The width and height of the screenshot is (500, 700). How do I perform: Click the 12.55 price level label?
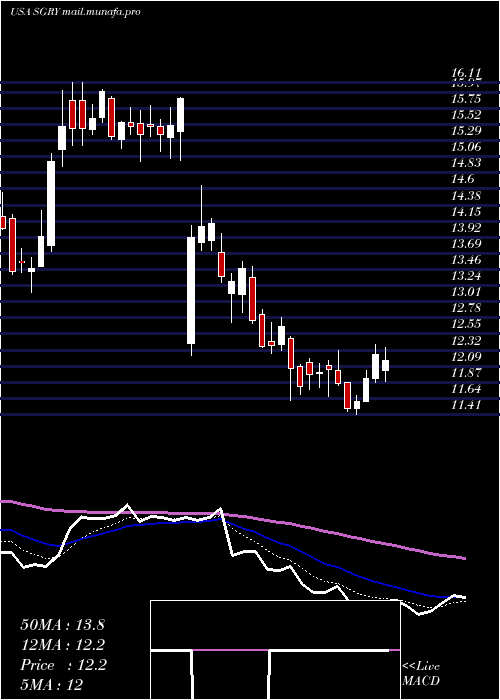(x=466, y=324)
